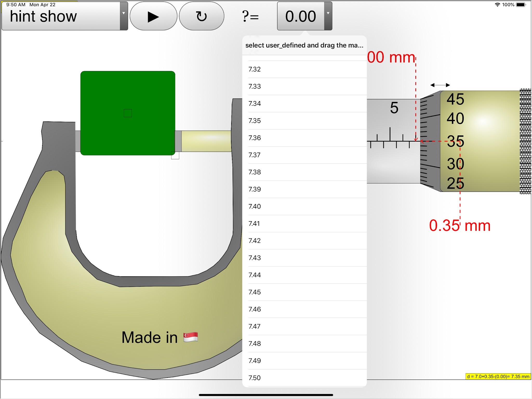The width and height of the screenshot is (532, 399).
Task: Pick the 7.32 option
Action: 255,69
